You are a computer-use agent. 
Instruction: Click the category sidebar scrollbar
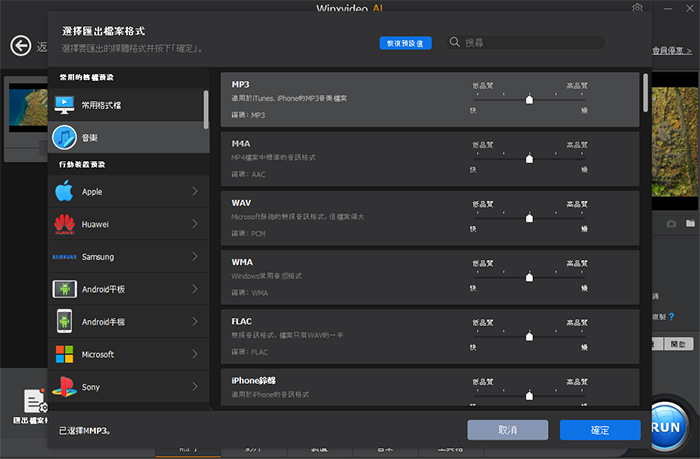206,109
